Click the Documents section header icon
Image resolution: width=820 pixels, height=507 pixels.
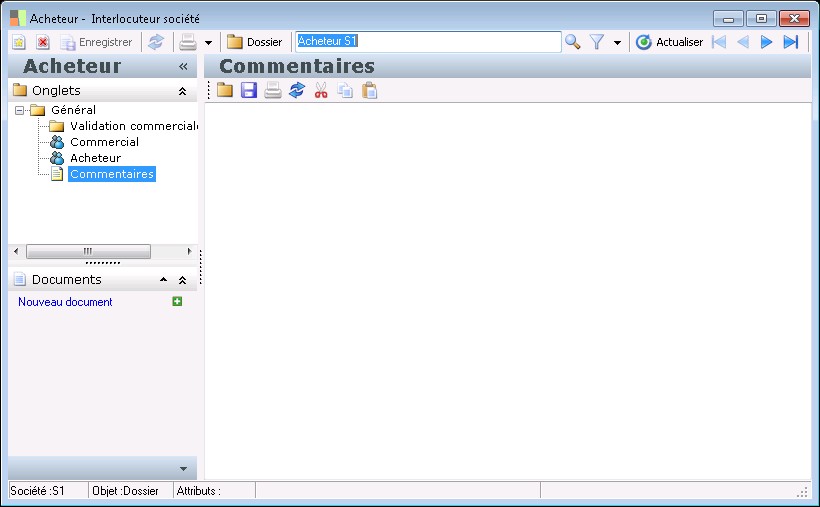click(x=20, y=279)
